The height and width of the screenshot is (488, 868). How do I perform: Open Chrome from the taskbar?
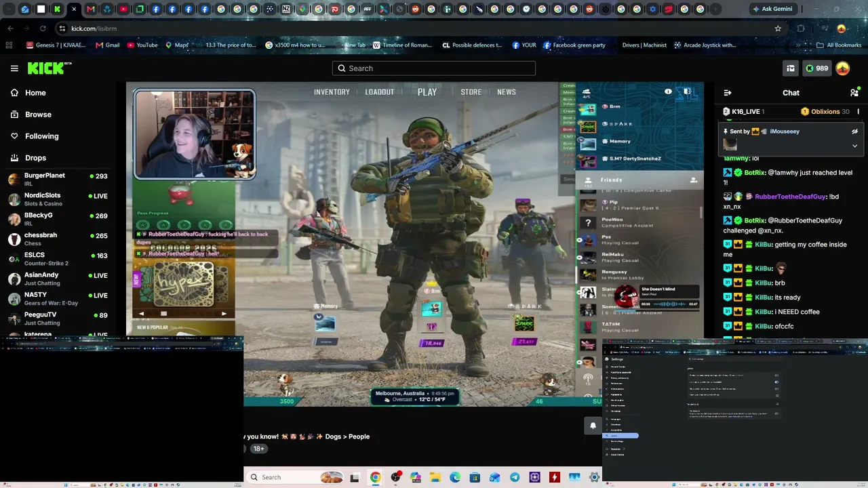pyautogui.click(x=375, y=477)
